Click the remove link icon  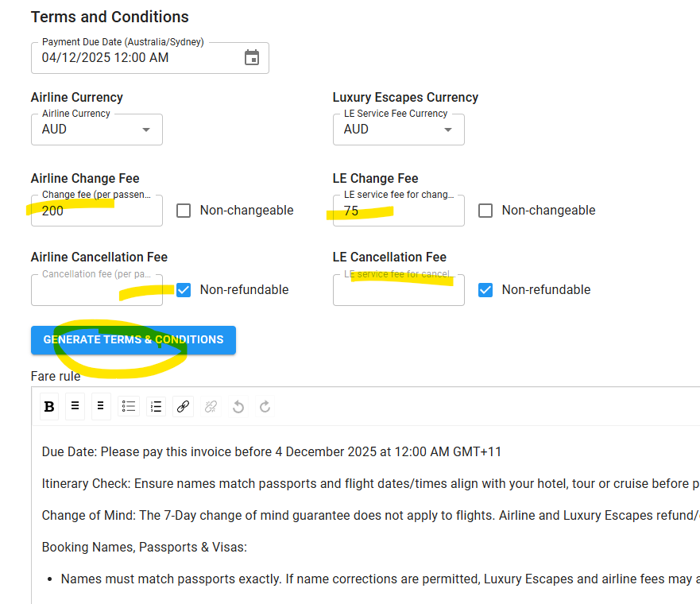tap(211, 407)
